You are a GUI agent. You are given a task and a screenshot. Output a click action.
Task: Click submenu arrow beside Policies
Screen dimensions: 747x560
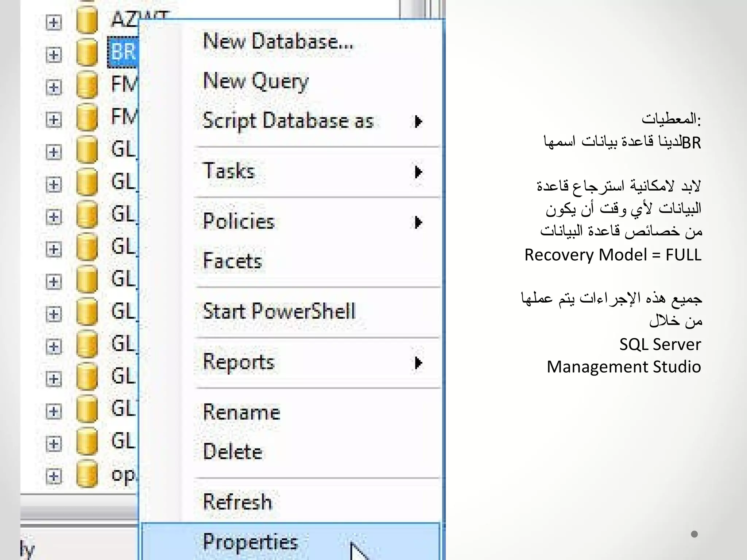(x=418, y=222)
